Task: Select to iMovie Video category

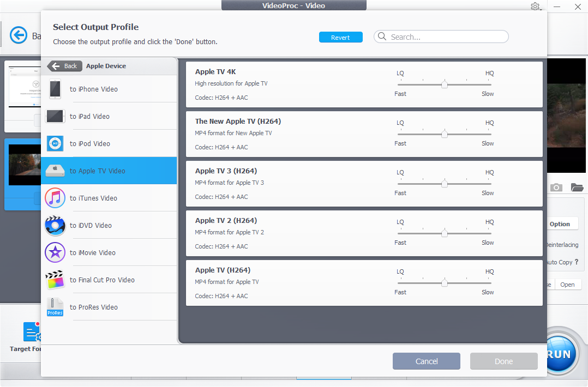Action: click(x=109, y=252)
